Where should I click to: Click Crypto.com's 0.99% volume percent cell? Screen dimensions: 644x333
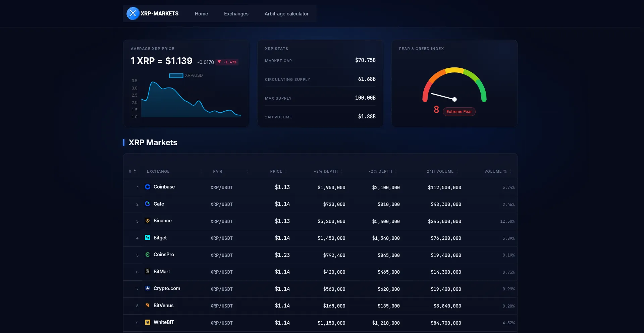(508, 289)
